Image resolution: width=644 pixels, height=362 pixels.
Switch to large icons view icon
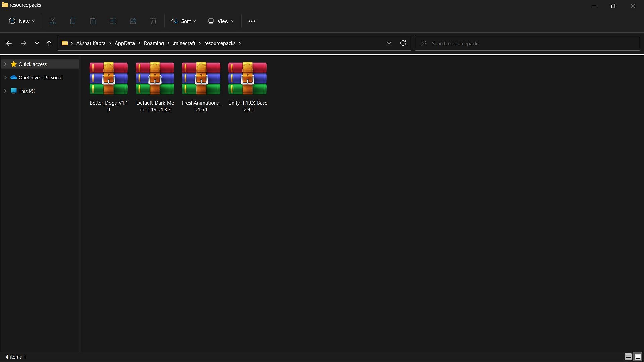638,357
